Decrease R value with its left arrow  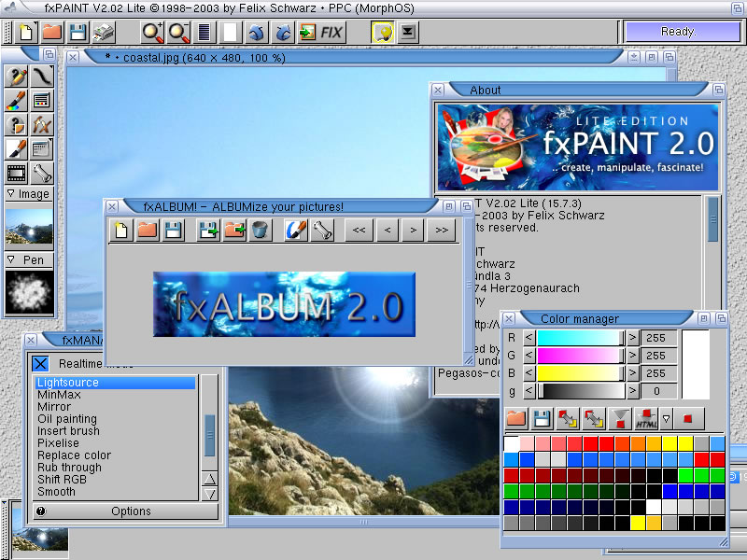tap(529, 338)
